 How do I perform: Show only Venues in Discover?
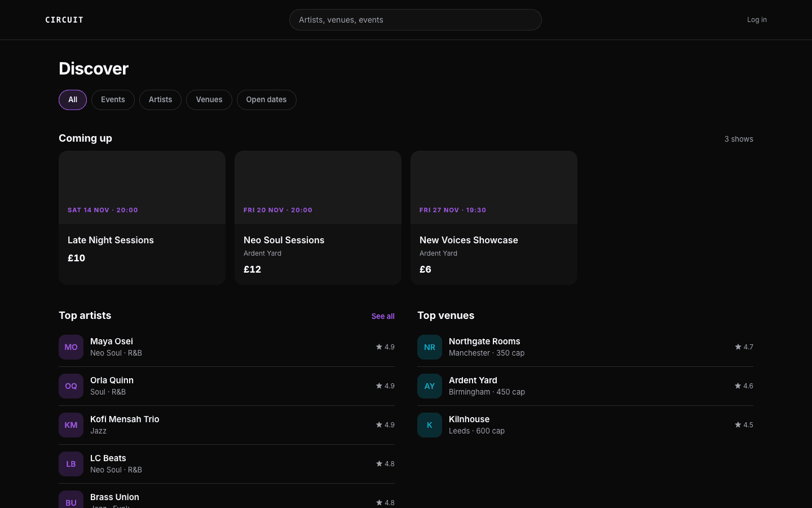(x=209, y=100)
